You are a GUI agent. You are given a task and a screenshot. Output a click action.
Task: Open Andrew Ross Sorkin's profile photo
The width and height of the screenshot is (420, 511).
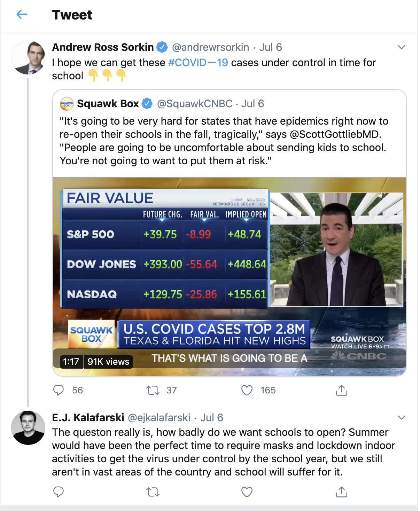29,58
